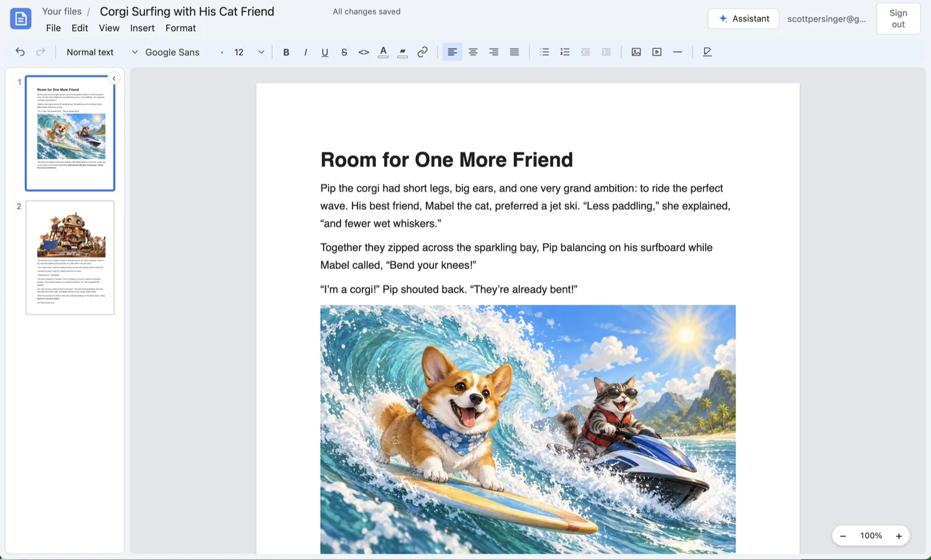The height and width of the screenshot is (560, 931).
Task: Justify the text
Action: point(514,52)
